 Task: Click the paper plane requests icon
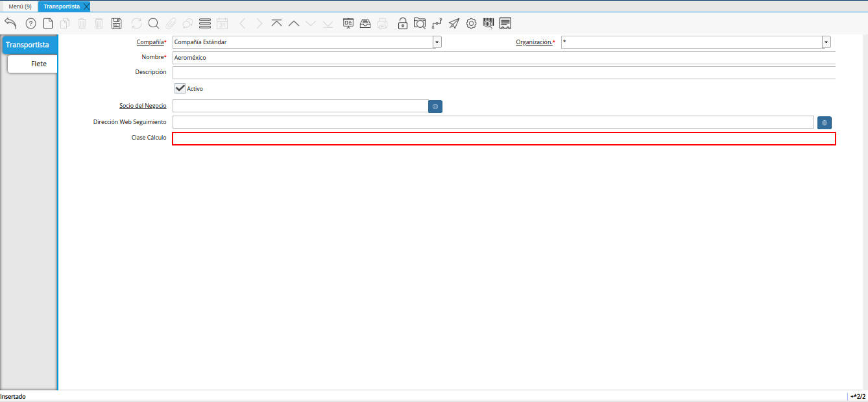(x=454, y=23)
